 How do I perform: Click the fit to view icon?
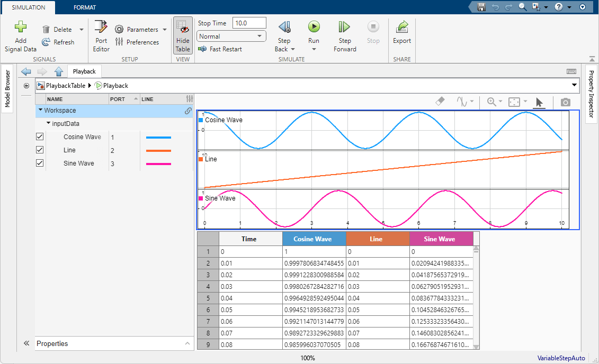pos(514,102)
